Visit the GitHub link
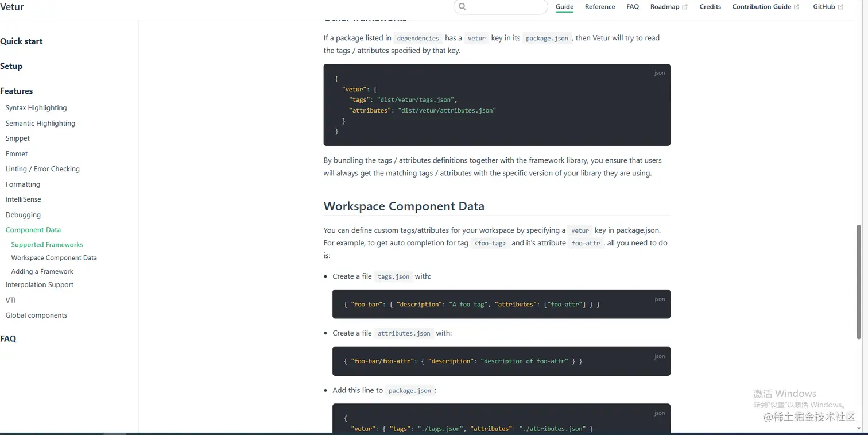Viewport: 868px width, 435px height. (824, 7)
